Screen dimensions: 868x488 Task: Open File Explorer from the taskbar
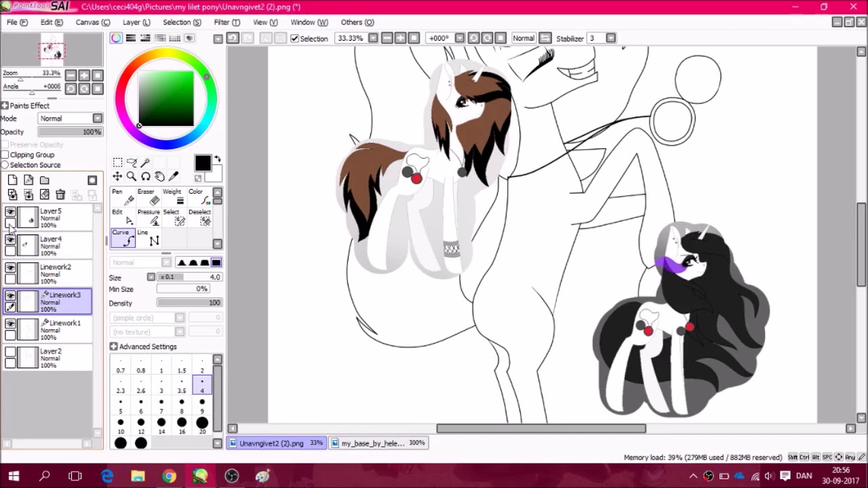pyautogui.click(x=138, y=476)
